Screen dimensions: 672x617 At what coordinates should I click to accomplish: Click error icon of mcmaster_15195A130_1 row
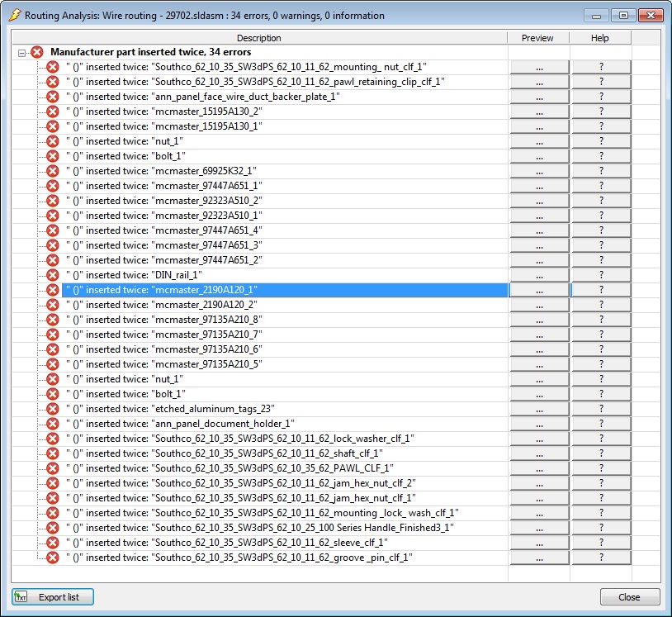(x=53, y=126)
